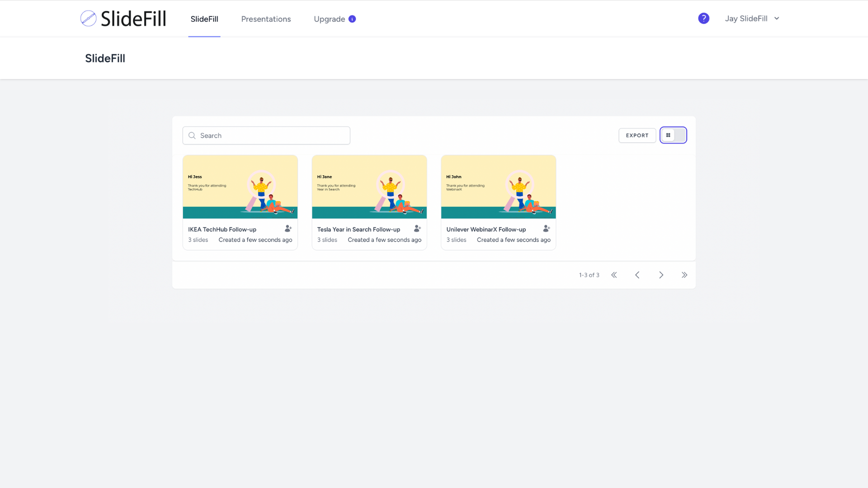Image resolution: width=868 pixels, height=488 pixels.
Task: Share Tesla Year in Search via add-person icon
Action: tap(417, 229)
